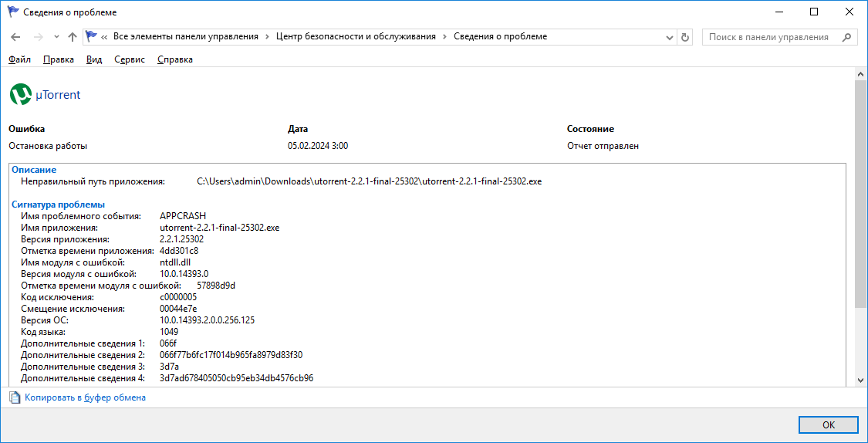
Task: Click the Описание section heading
Action: tap(34, 170)
